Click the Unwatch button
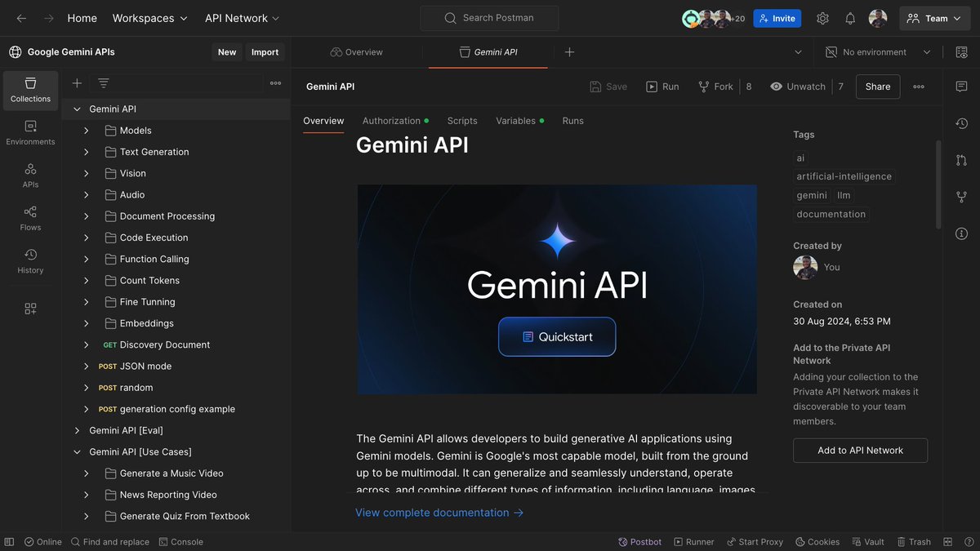 [798, 87]
